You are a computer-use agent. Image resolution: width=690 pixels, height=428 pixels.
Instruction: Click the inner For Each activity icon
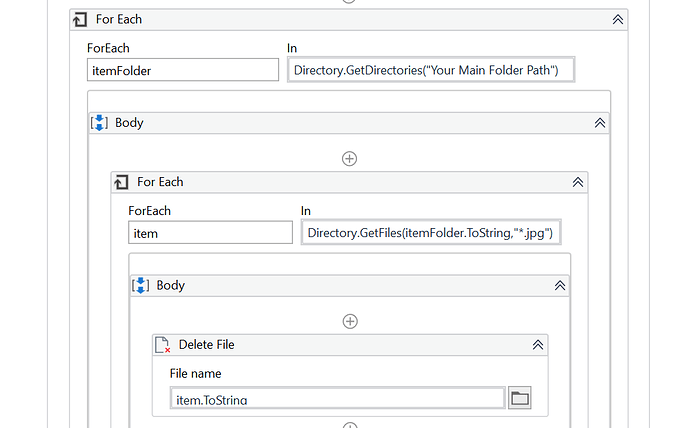[x=121, y=182]
